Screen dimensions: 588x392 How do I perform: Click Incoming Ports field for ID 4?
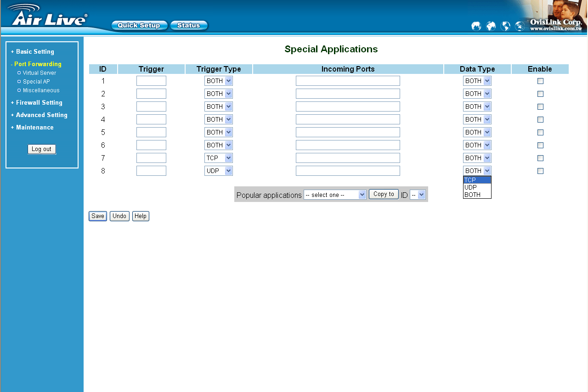pyautogui.click(x=348, y=119)
